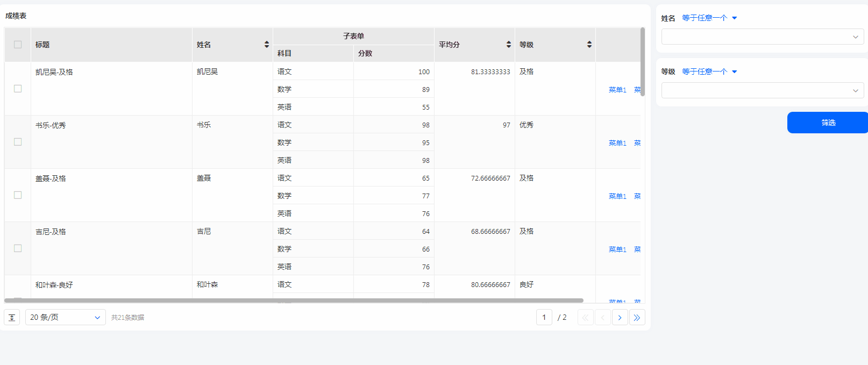Viewport: 868px width, 365px height.
Task: Toggle the select-all checkbox in table header
Action: click(x=18, y=45)
